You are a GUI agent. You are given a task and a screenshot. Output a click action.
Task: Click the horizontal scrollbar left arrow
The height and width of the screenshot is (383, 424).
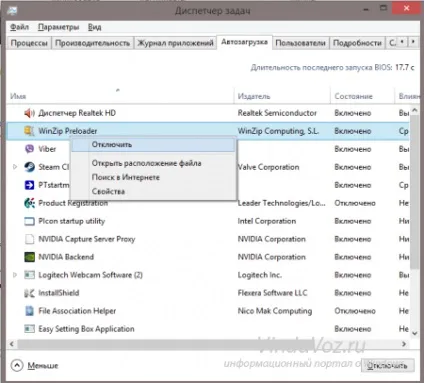[12, 344]
